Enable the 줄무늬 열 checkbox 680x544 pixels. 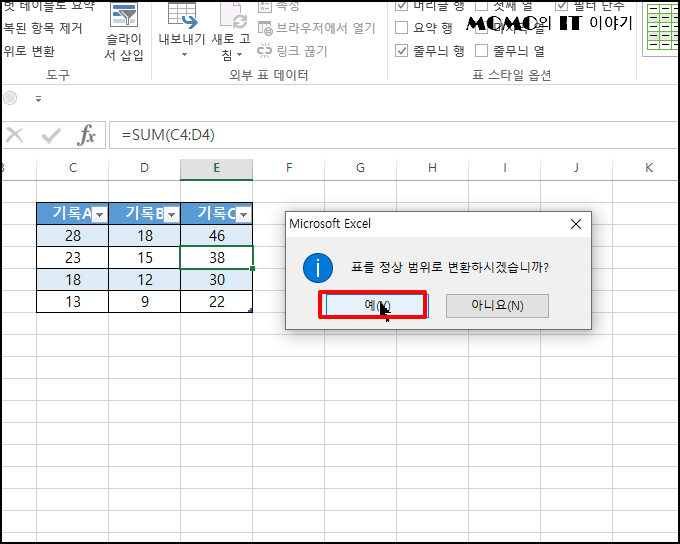(481, 51)
